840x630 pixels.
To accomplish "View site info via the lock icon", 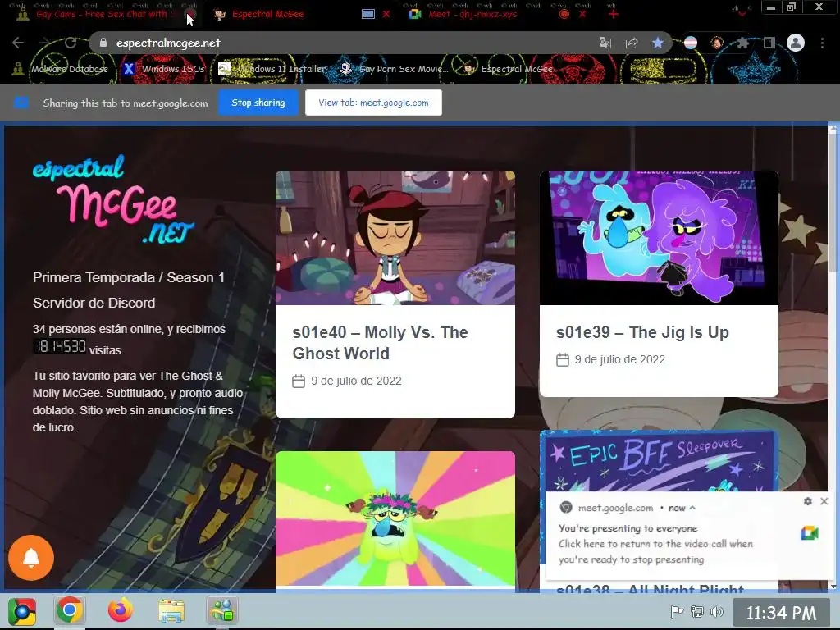I will (x=103, y=43).
